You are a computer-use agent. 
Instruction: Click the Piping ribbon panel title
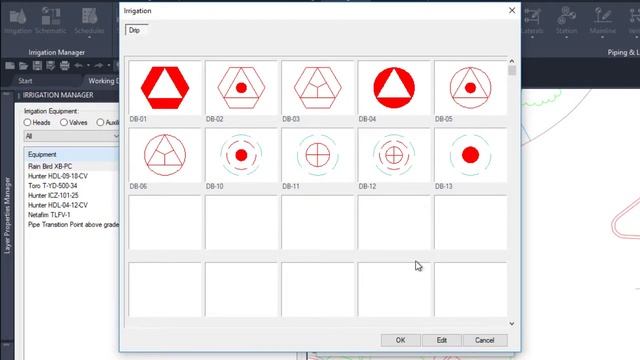[623, 52]
